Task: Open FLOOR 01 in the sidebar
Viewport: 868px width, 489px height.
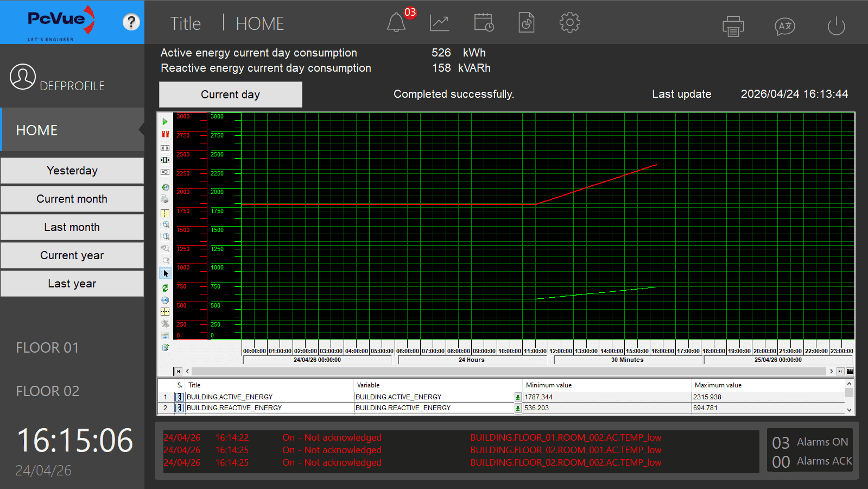Action: (x=48, y=348)
